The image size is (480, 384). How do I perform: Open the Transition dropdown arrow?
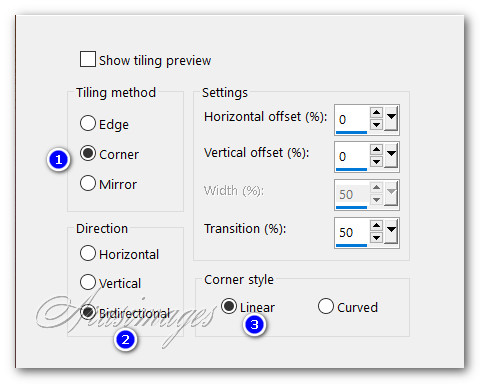(391, 232)
